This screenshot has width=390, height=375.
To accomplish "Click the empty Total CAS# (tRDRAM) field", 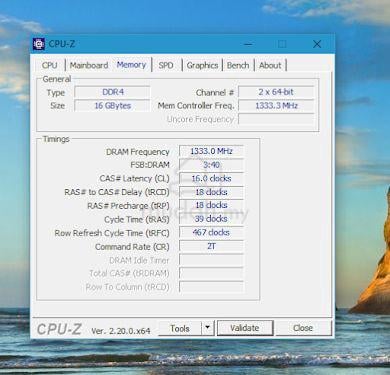I will [211, 273].
